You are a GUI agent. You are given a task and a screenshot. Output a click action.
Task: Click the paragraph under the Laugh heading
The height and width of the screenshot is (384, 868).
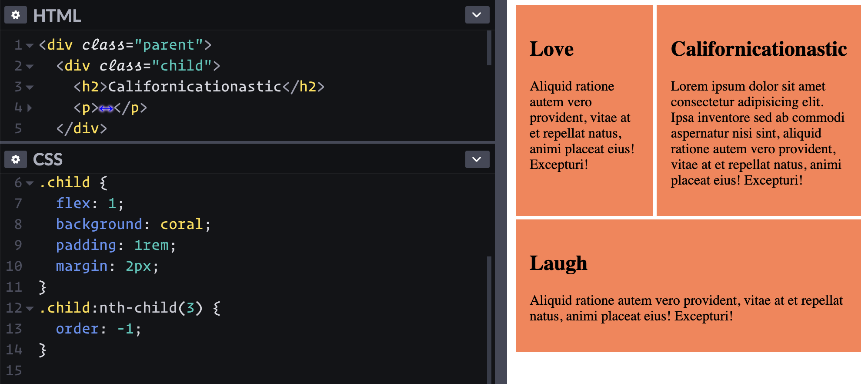[x=686, y=308]
